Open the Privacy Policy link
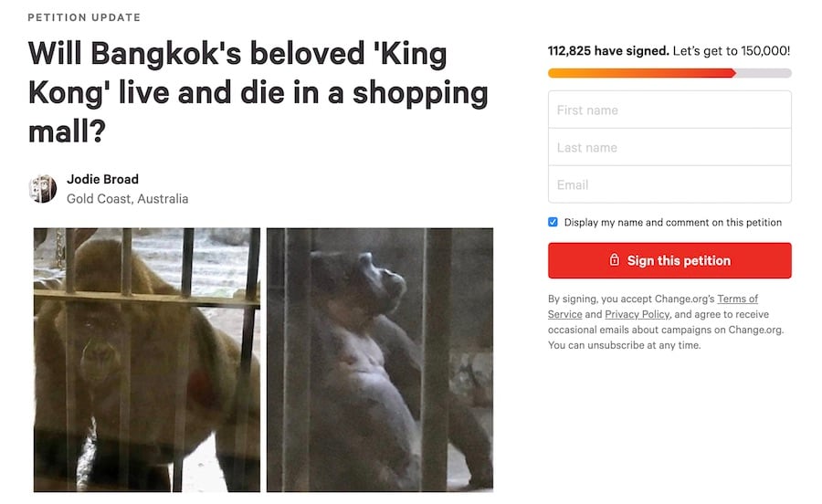Image resolution: width=822 pixels, height=504 pixels. coord(638,314)
